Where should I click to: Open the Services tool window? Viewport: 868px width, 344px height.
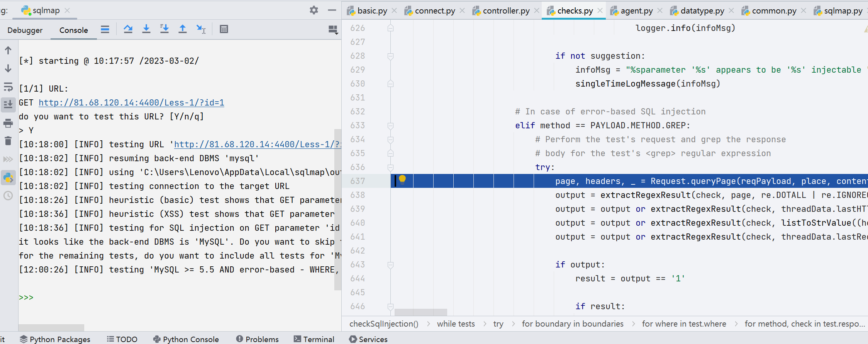pos(368,339)
